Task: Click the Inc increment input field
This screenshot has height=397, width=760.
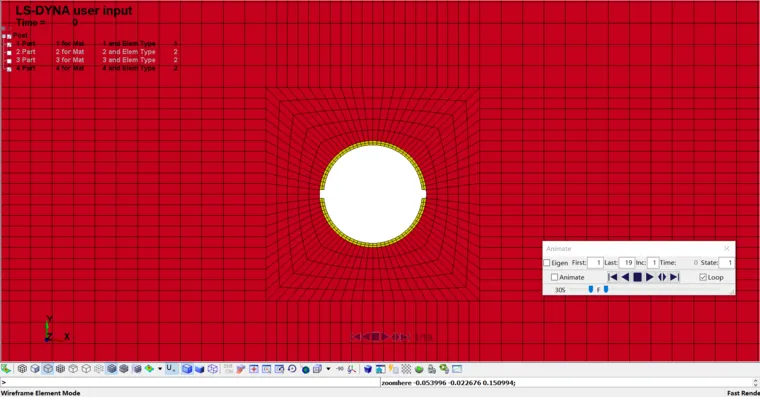Action: click(x=653, y=263)
